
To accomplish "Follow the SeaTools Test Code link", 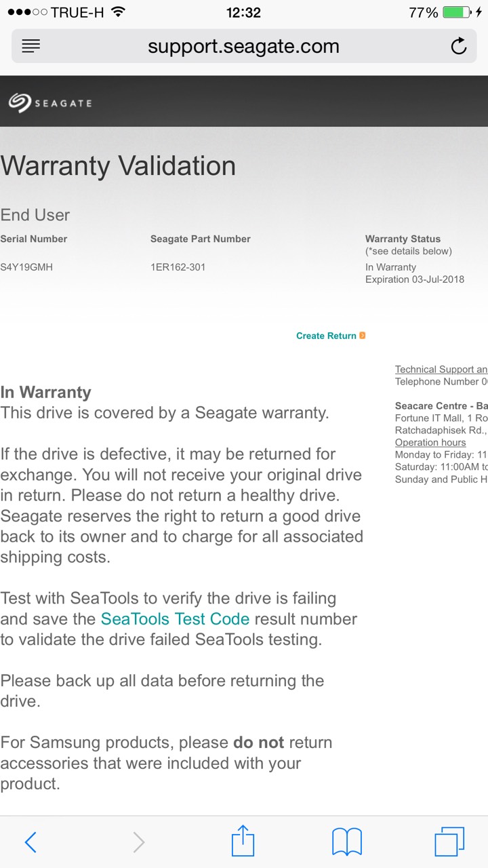I will click(175, 619).
